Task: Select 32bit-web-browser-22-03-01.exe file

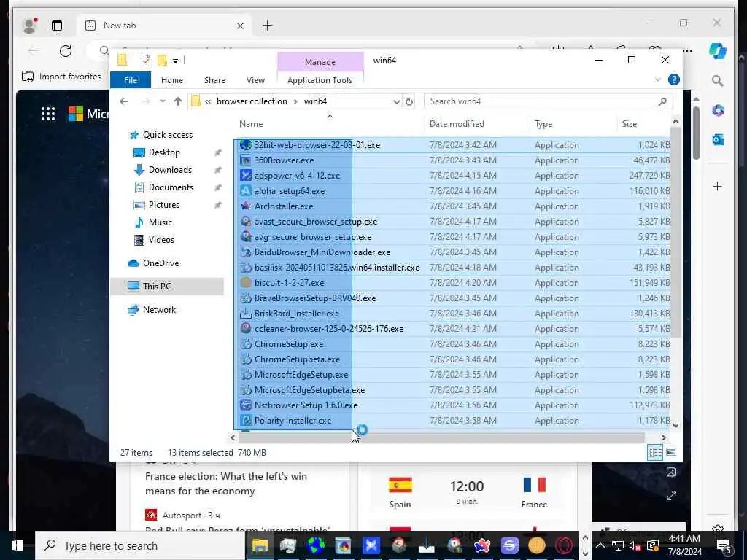Action: [317, 145]
